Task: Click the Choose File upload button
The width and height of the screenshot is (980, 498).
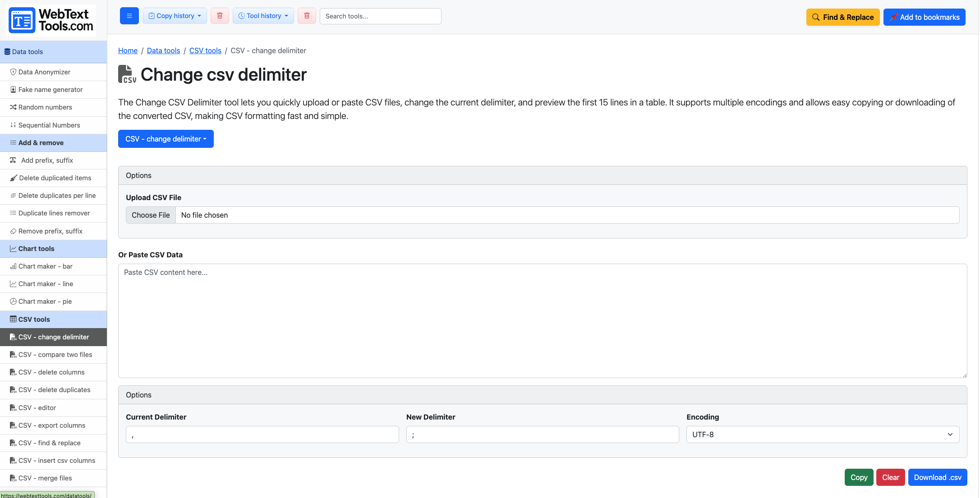Action: click(x=151, y=215)
